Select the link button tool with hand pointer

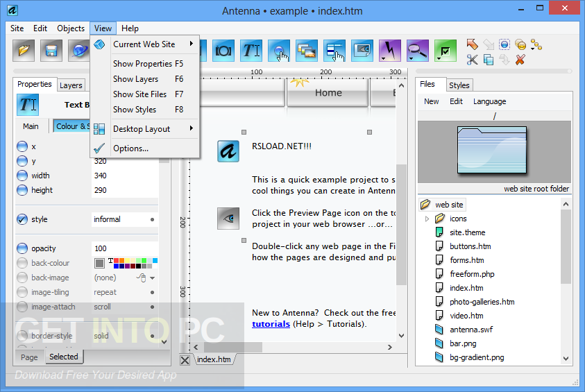279,51
